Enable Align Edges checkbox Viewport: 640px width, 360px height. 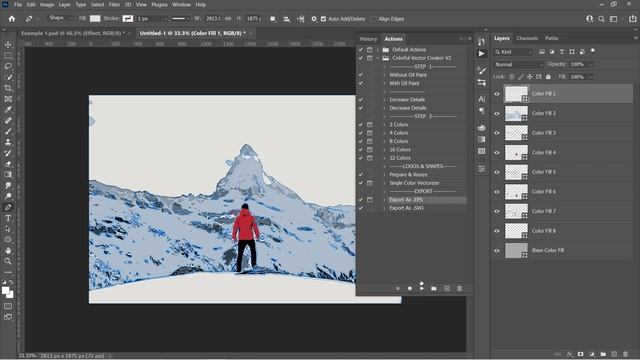coord(373,19)
